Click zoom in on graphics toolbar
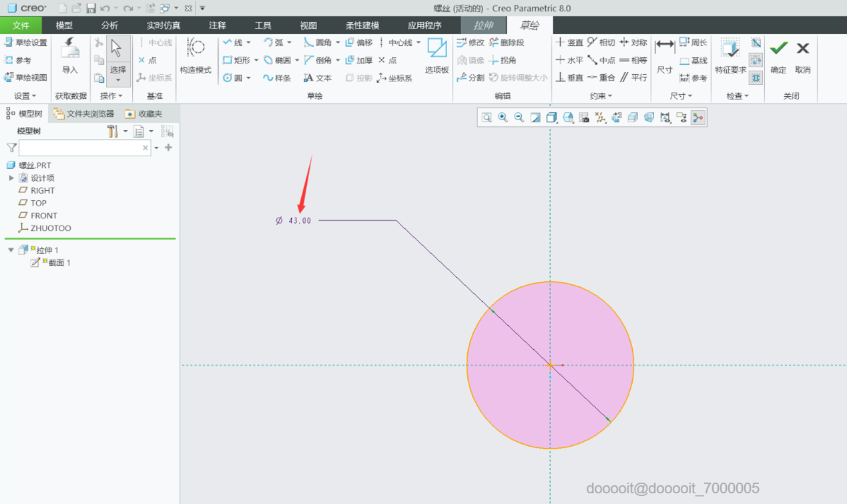847x504 pixels. [503, 117]
